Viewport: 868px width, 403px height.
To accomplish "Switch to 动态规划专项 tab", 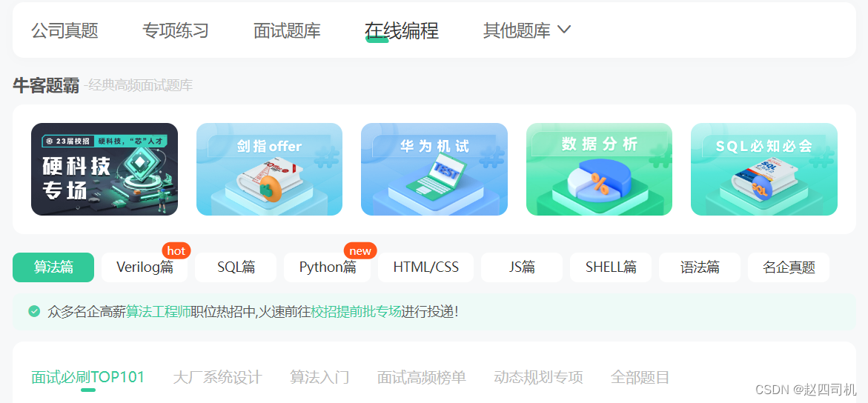I will (538, 378).
